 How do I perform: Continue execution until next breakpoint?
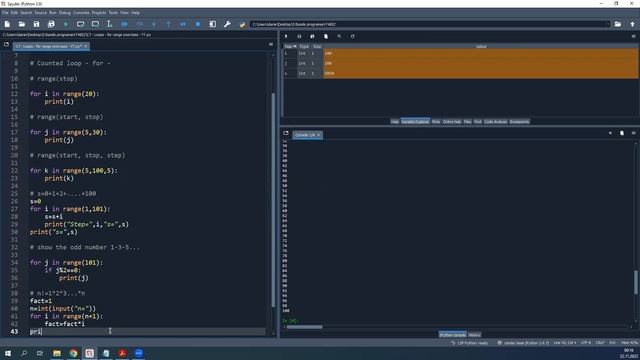(183, 24)
